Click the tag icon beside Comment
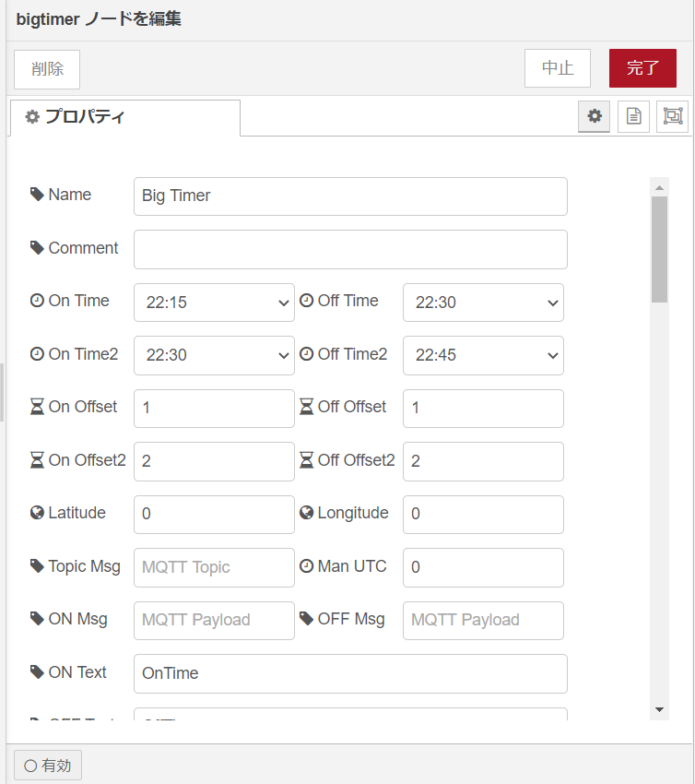The height and width of the screenshot is (784, 695). (37, 247)
